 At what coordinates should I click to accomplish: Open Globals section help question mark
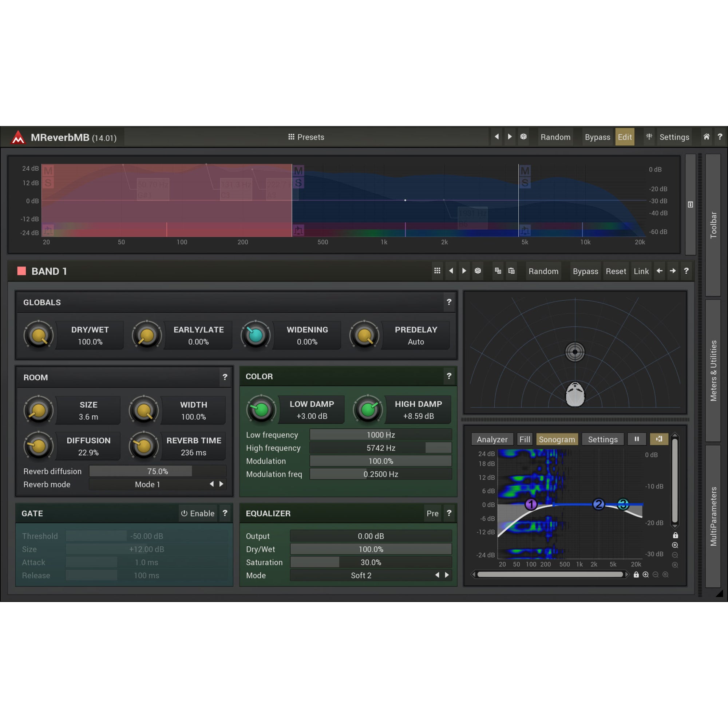pos(449,302)
